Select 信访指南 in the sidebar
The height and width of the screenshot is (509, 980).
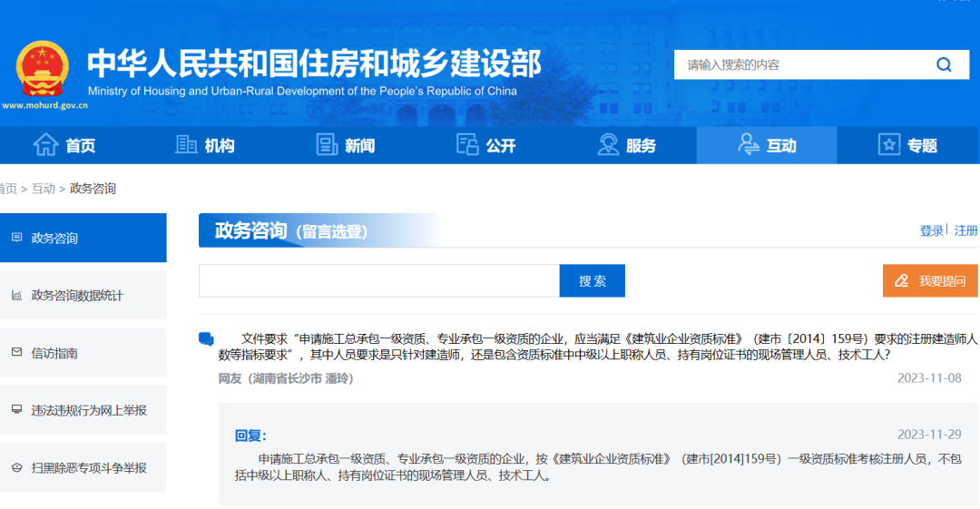tap(83, 353)
